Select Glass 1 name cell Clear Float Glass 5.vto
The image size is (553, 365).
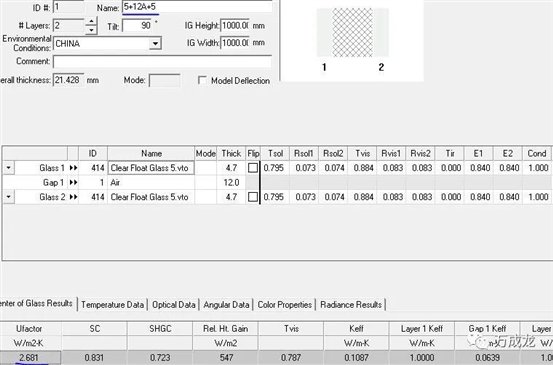click(151, 168)
